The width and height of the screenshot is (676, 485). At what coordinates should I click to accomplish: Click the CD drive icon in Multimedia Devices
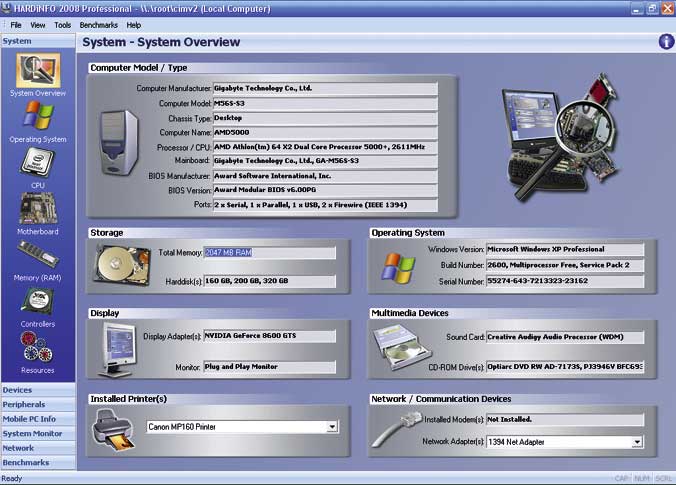pyautogui.click(x=401, y=347)
